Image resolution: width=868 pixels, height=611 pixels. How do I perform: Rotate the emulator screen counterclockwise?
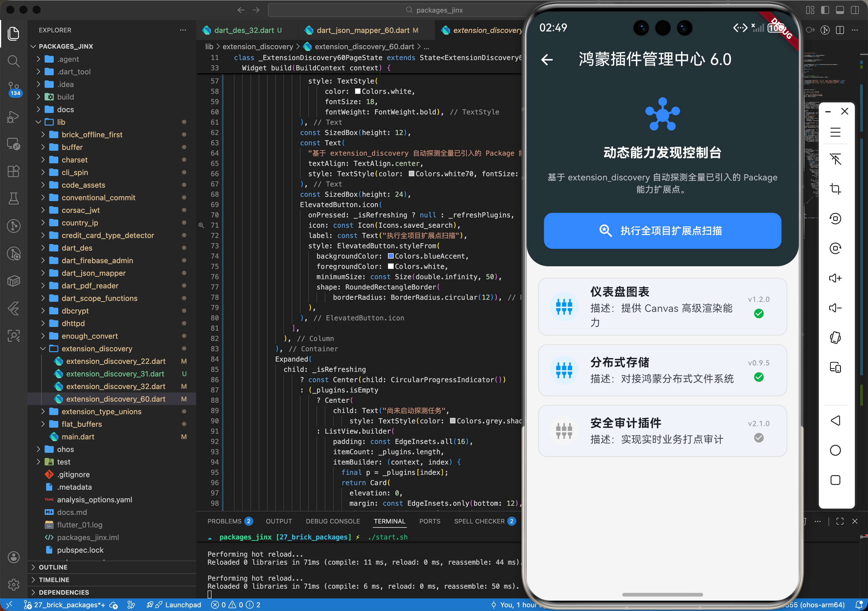(x=835, y=218)
